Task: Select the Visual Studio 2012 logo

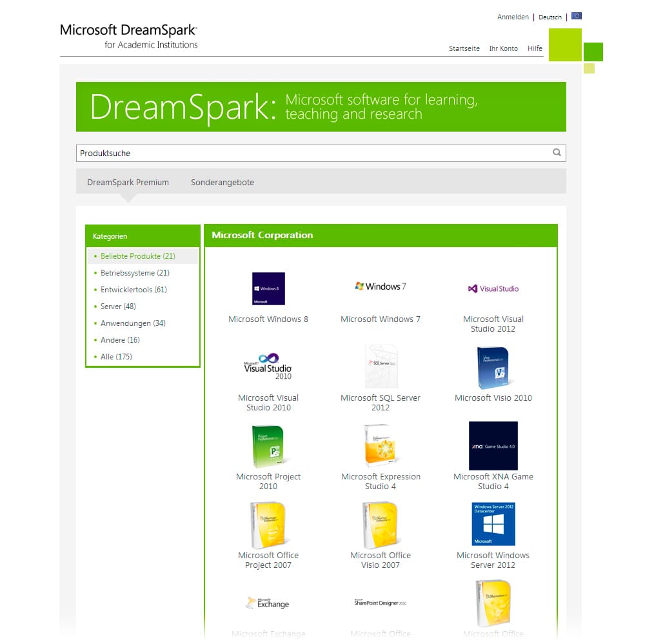Action: (x=493, y=288)
